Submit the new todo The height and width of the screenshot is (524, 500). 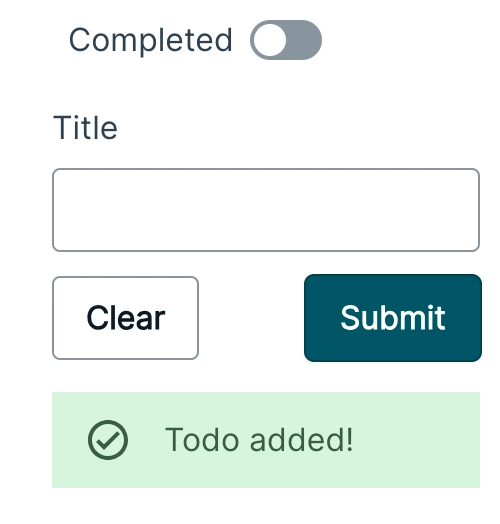(393, 318)
